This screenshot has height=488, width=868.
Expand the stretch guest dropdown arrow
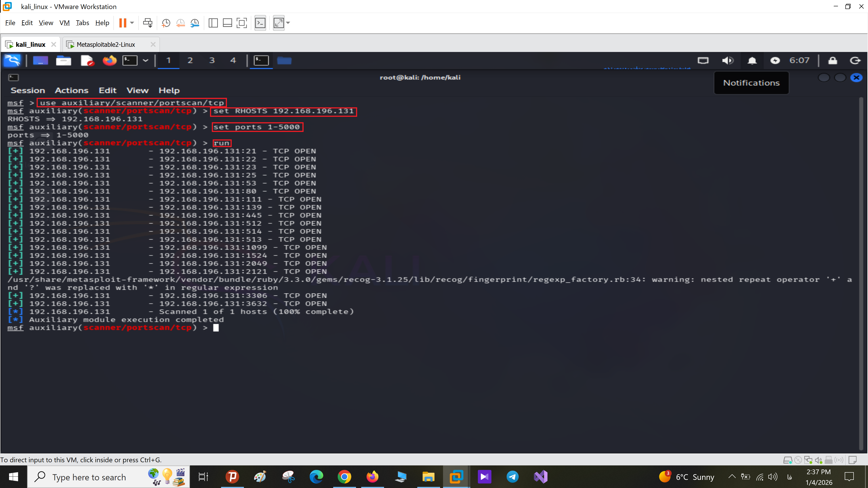coord(288,23)
